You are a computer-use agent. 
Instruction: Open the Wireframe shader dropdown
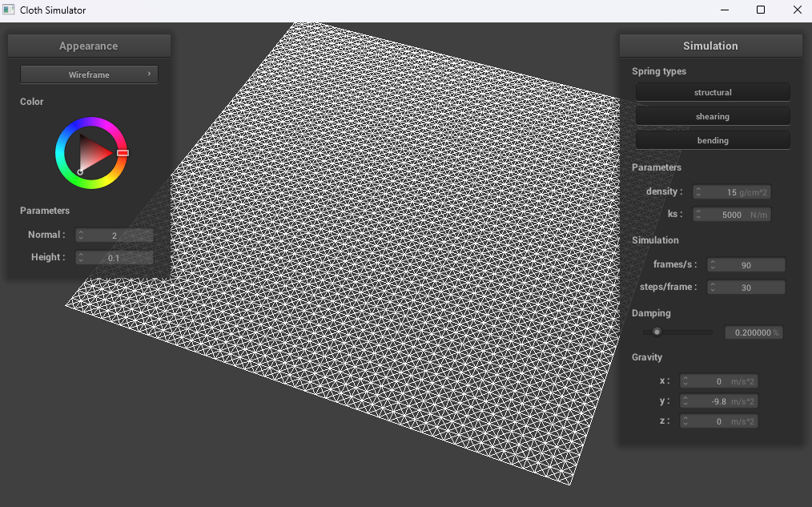click(x=89, y=74)
